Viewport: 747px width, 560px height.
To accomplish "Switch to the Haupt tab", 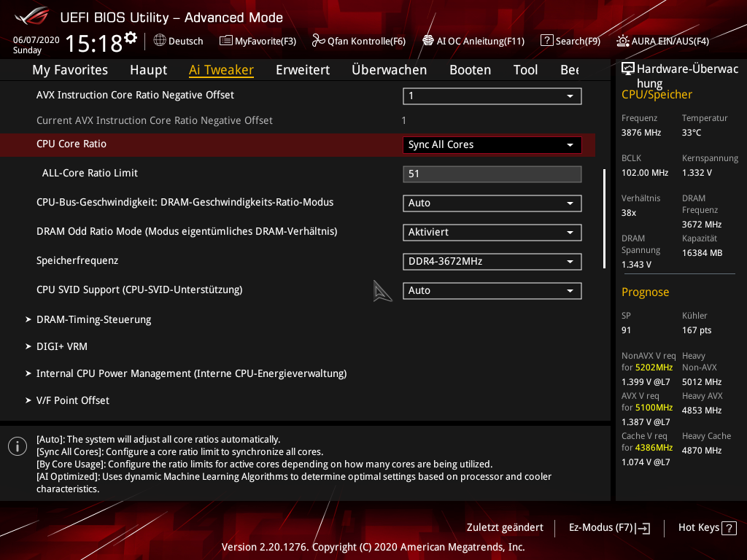I will tap(149, 70).
